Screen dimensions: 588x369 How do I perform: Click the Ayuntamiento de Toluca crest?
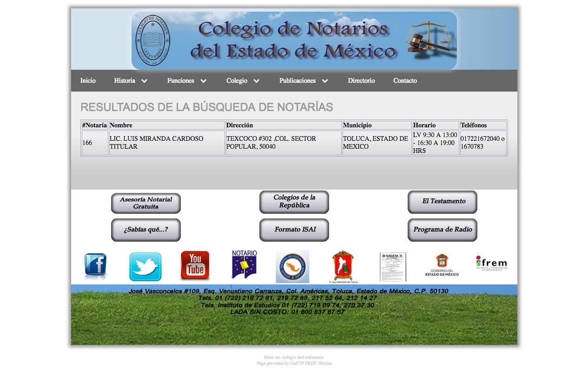coord(343,266)
